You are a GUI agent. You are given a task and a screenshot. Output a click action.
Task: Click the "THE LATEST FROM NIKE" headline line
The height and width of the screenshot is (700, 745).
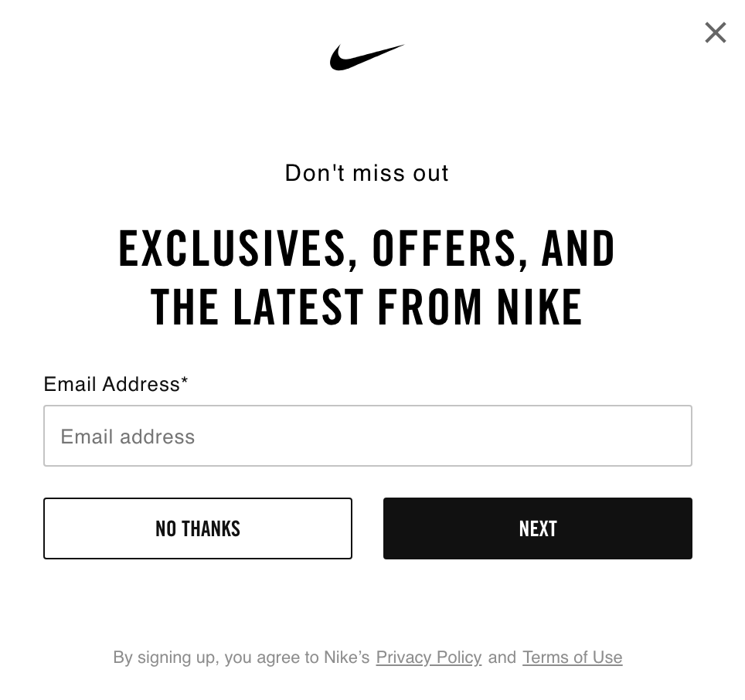click(367, 307)
